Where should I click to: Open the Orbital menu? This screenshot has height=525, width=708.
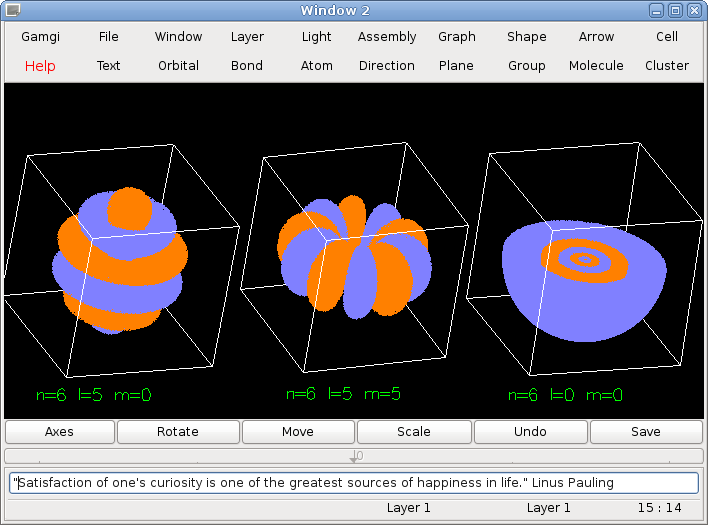pyautogui.click(x=178, y=66)
